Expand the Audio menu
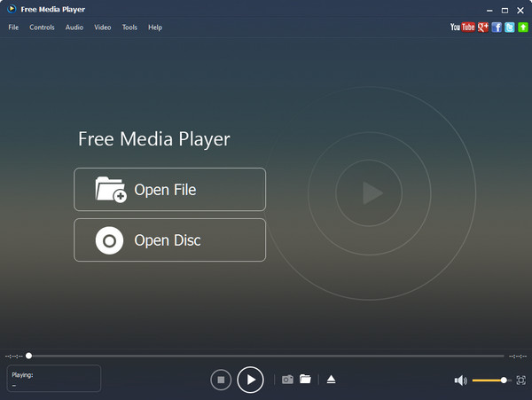This screenshot has width=532, height=400. coord(74,27)
